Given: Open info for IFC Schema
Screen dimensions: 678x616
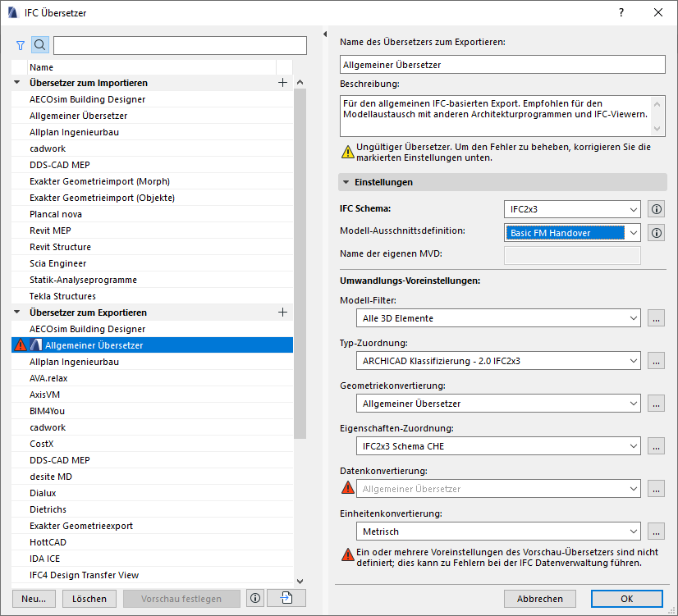Looking at the screenshot, I should point(656,209).
